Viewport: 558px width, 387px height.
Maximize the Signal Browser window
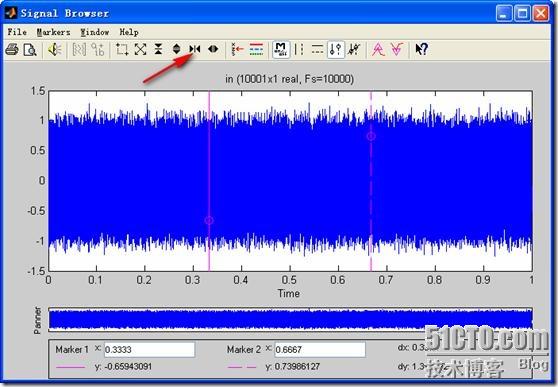click(522, 14)
